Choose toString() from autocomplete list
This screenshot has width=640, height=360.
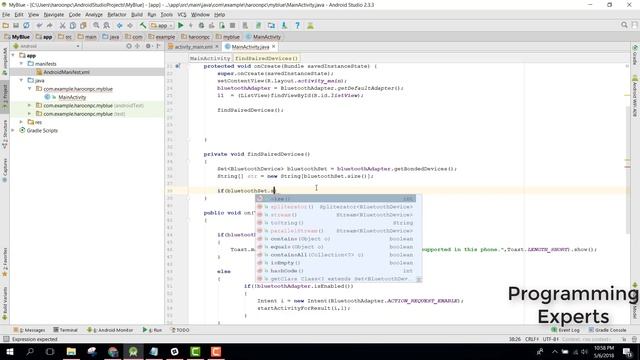coord(336,223)
